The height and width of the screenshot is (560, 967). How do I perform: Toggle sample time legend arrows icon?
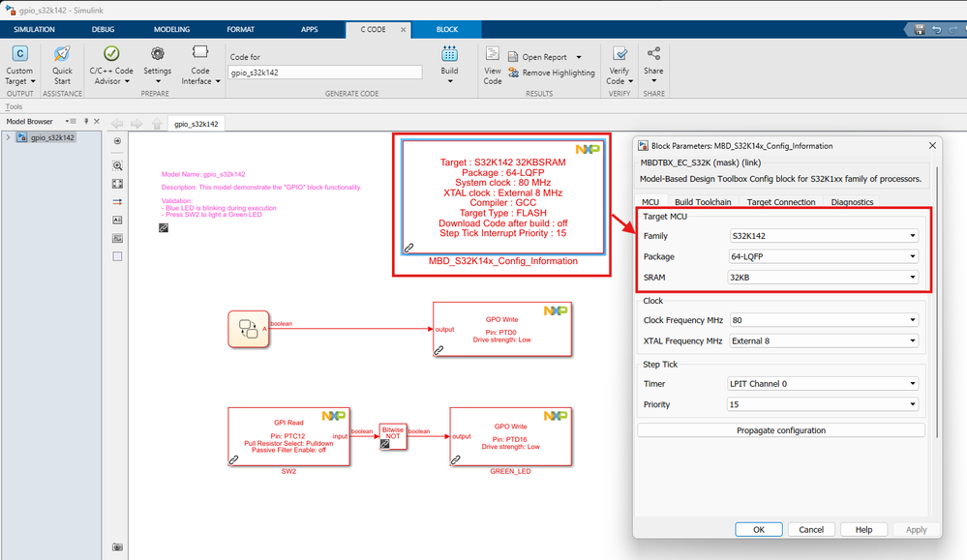coord(117,201)
